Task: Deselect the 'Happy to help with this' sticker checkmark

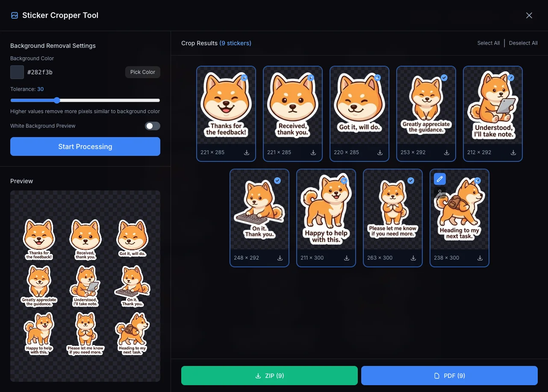Action: pos(344,181)
